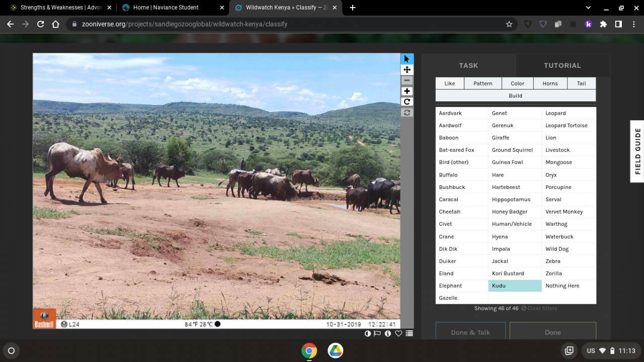Add subject to favorites heart
The width and height of the screenshot is (644, 362).
tap(398, 333)
